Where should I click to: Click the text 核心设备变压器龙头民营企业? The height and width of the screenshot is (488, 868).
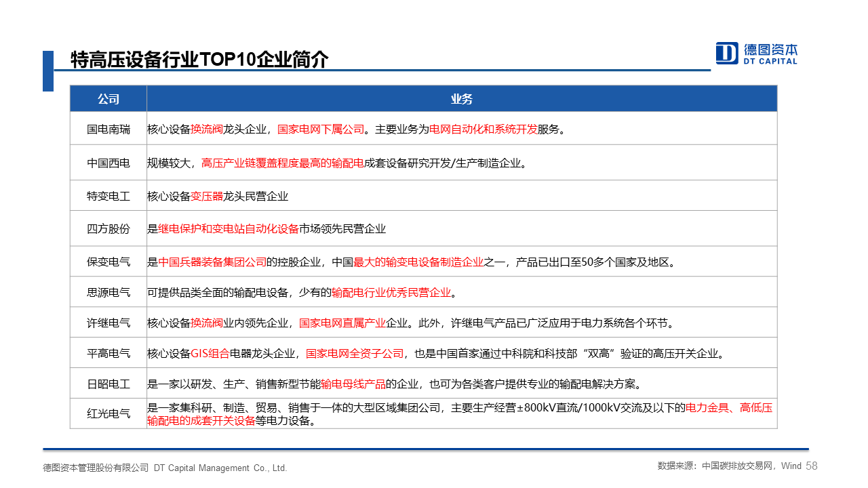pos(218,196)
